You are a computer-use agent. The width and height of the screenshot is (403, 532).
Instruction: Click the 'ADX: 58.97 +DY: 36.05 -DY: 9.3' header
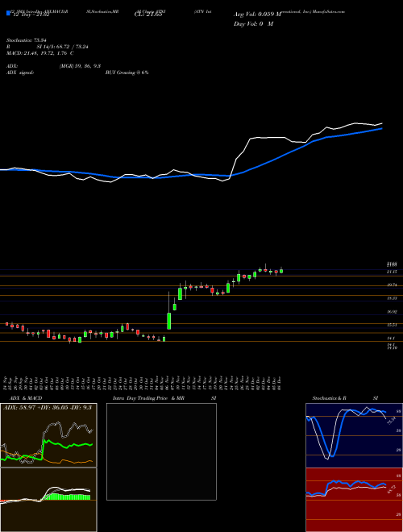48,407
